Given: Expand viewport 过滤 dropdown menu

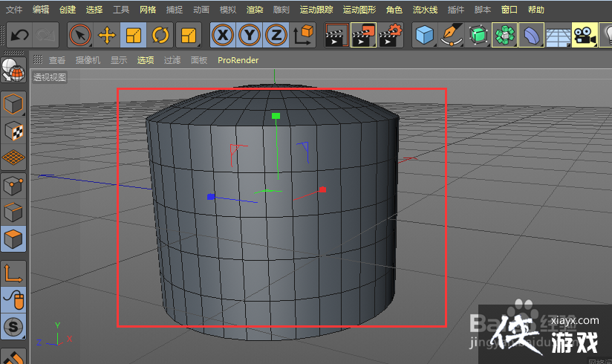Looking at the screenshot, I should coord(172,60).
